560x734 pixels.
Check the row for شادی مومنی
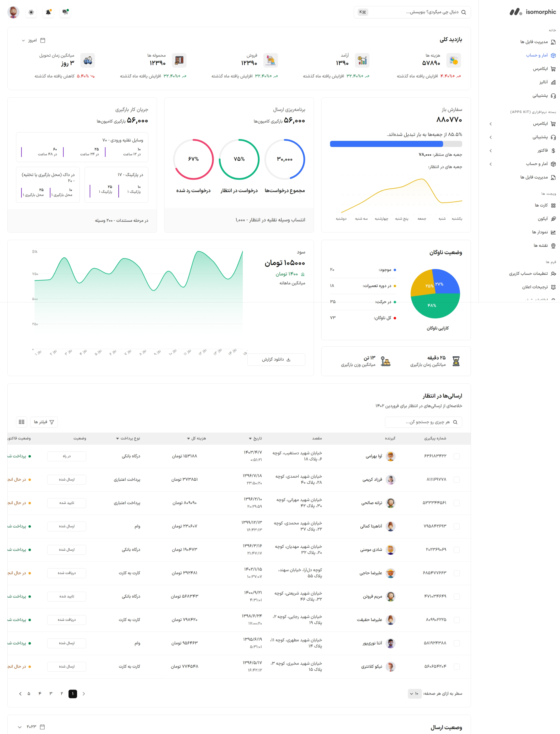click(457, 550)
